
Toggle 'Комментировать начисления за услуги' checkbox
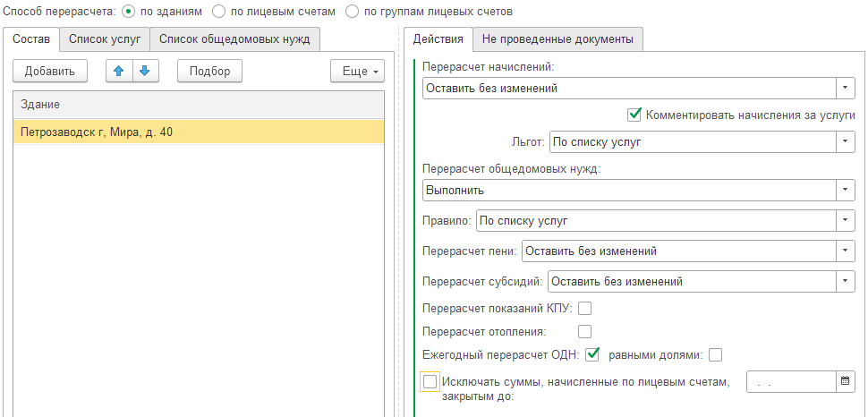tap(634, 115)
